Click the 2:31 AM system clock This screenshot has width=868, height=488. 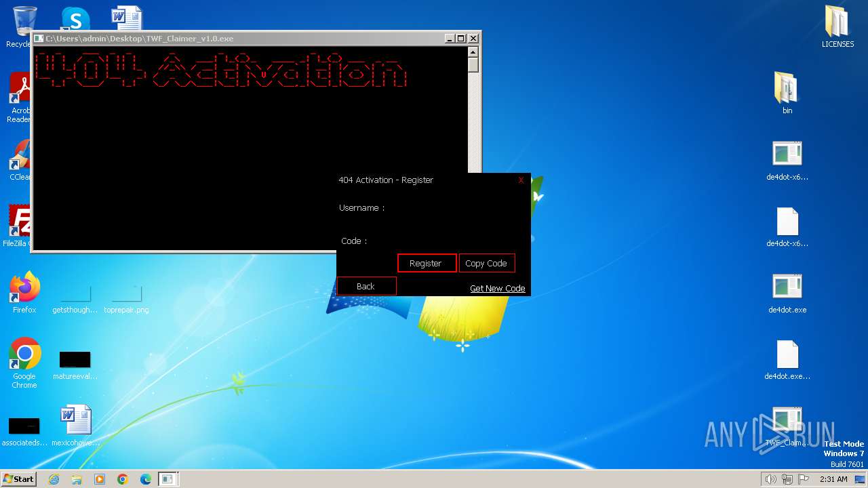coord(833,479)
